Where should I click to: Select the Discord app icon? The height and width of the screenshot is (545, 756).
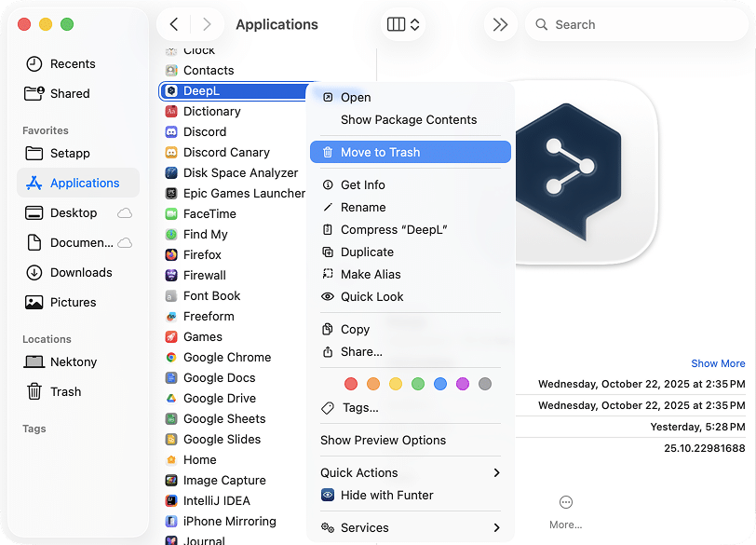[x=172, y=131]
